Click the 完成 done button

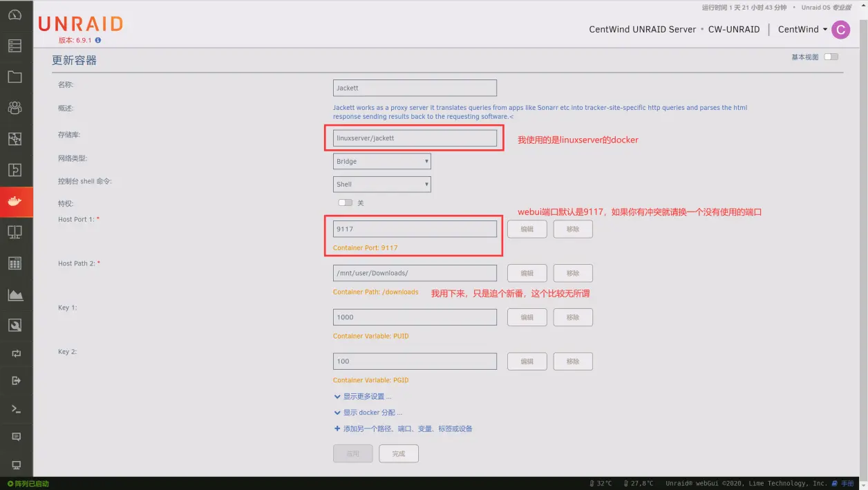[399, 454]
